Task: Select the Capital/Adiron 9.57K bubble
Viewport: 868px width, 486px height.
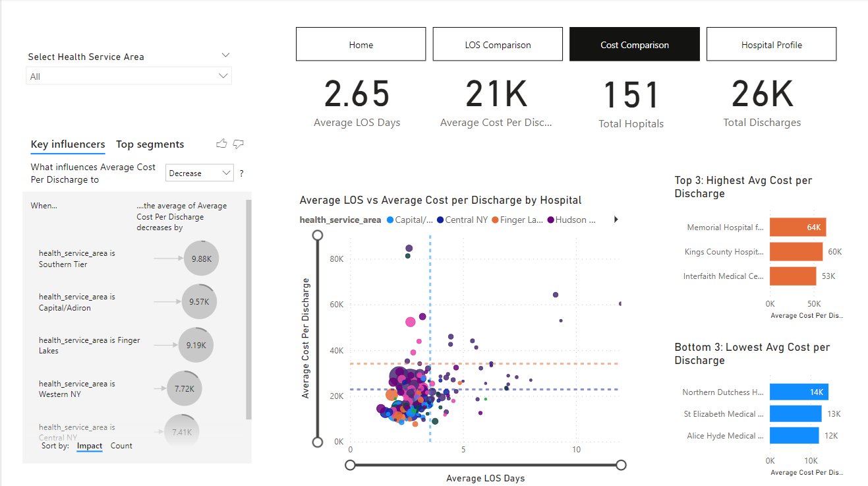Action: click(x=199, y=301)
